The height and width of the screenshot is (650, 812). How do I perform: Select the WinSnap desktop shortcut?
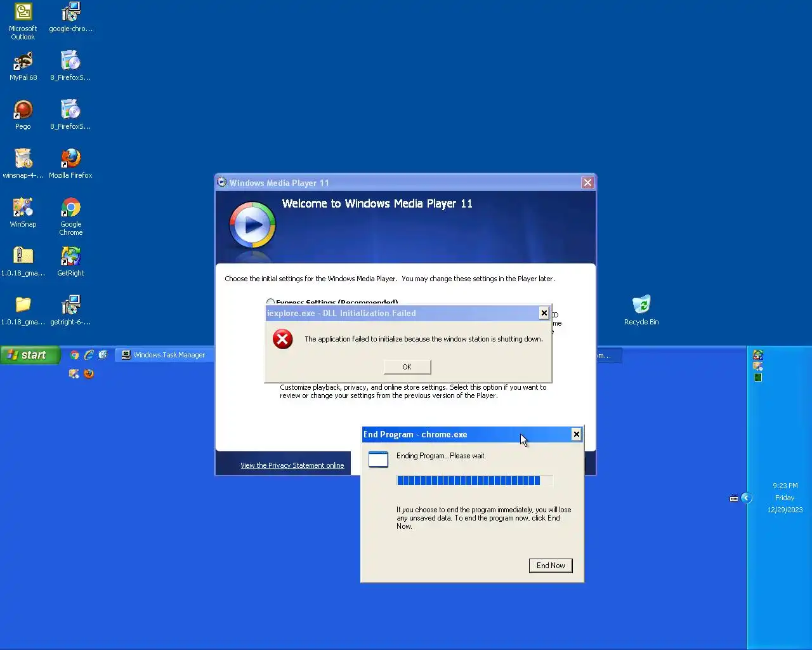[x=23, y=213]
